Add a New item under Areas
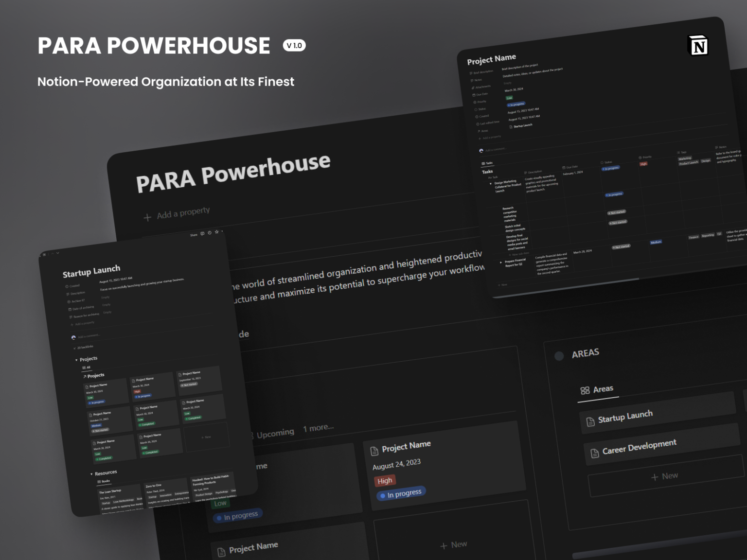The height and width of the screenshot is (560, 747). point(664,476)
